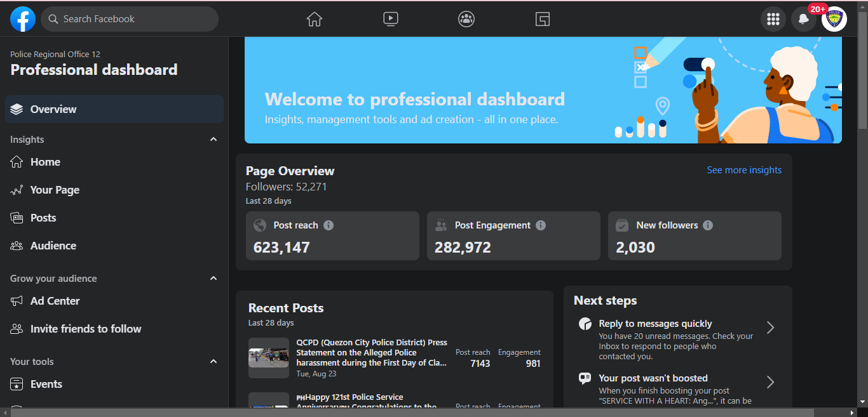Open the Groups icon in top bar
The height and width of the screenshot is (417, 868).
pos(466,19)
